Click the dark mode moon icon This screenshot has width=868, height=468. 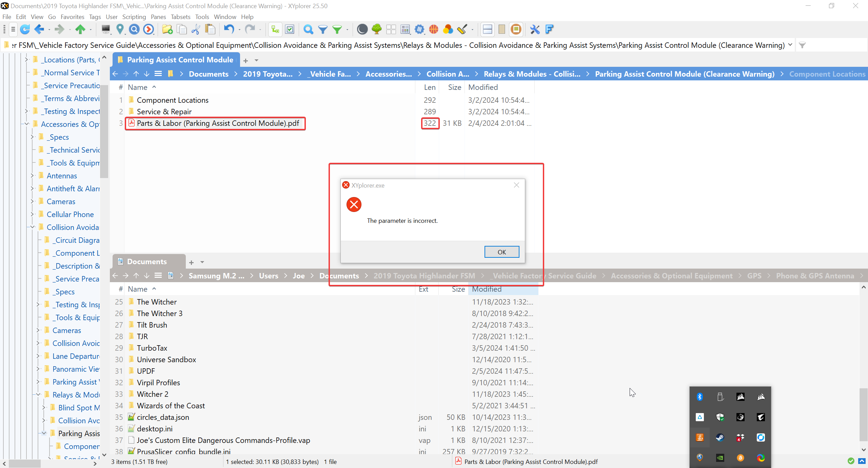click(362, 30)
